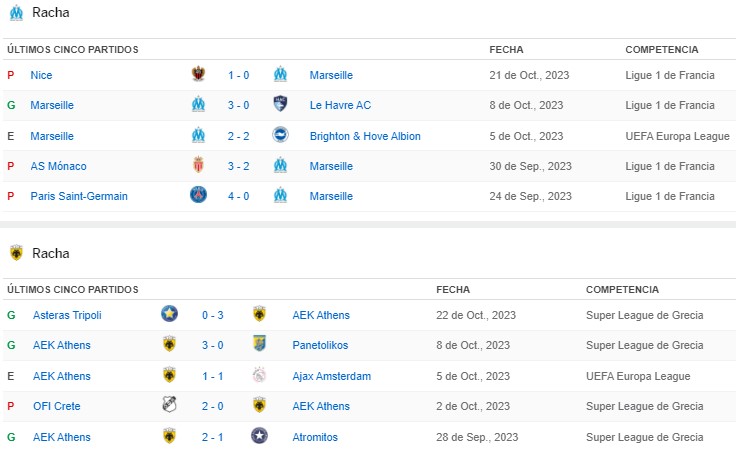View the 1 - 1 match result
This screenshot has width=736, height=451.
coord(213,376)
